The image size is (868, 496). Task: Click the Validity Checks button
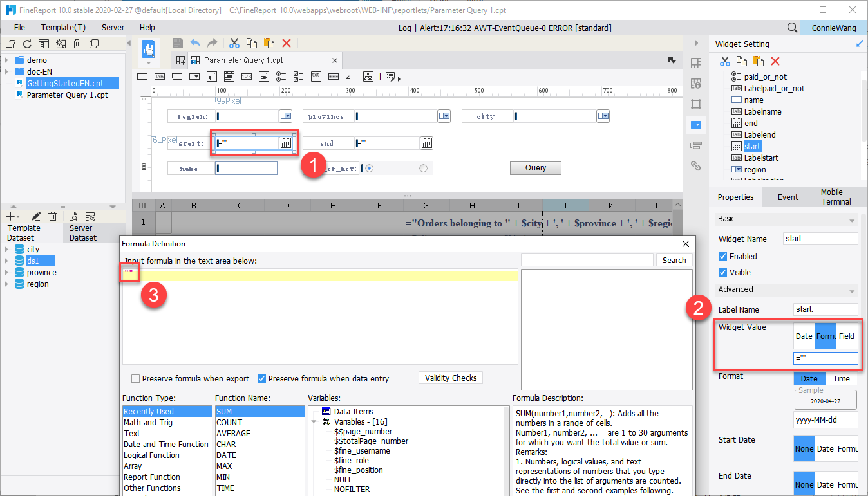[450, 378]
